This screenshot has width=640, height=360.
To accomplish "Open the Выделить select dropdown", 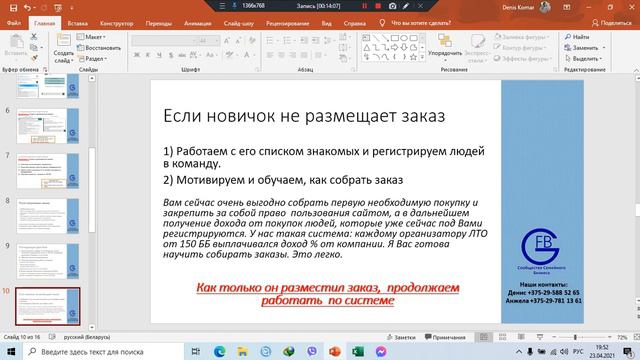I will pyautogui.click(x=584, y=58).
